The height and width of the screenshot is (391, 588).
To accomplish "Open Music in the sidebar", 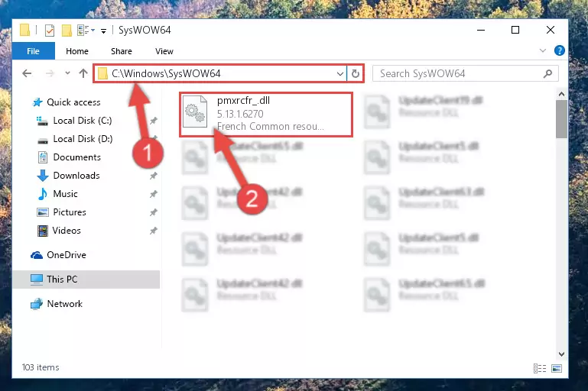I will (65, 194).
